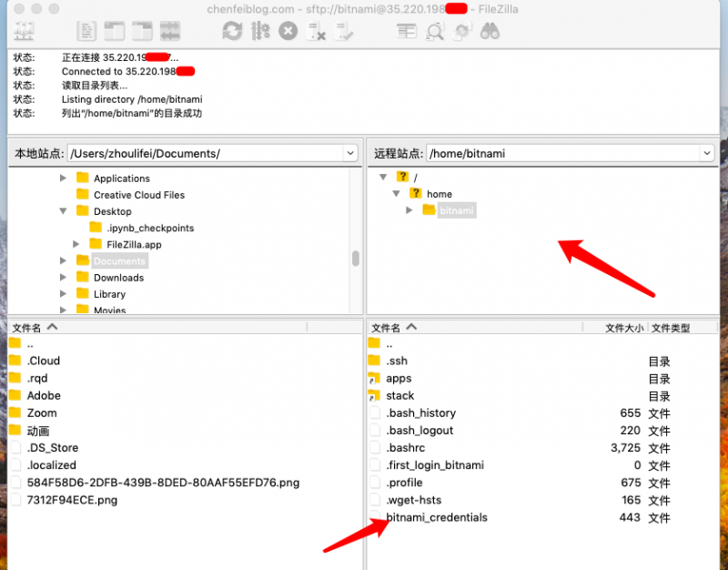This screenshot has height=570, width=728.
Task: Click the process queue toolbar icon
Action: 260,32
